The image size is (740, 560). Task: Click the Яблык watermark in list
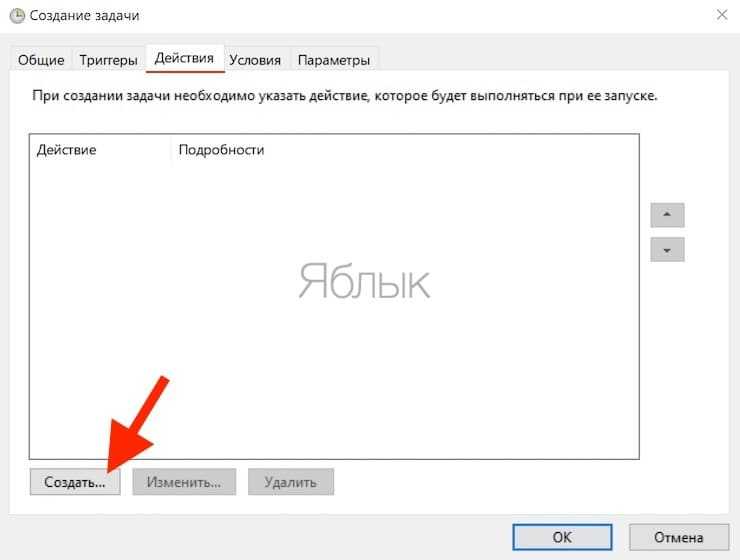coord(364,281)
